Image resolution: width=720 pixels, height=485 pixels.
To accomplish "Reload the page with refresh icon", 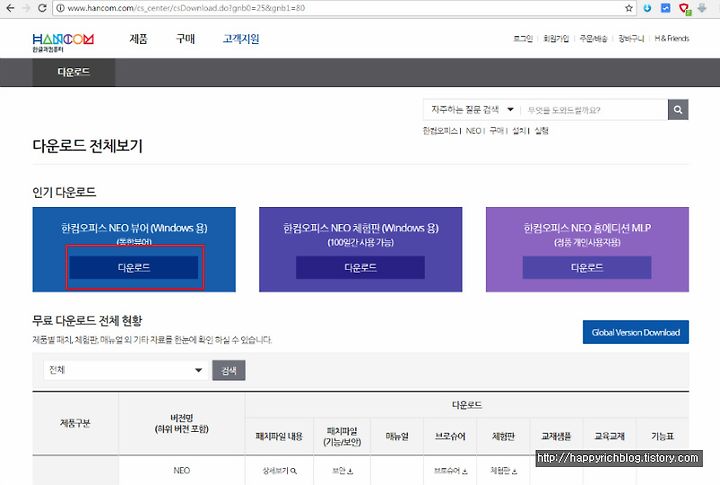I will pyautogui.click(x=42, y=8).
